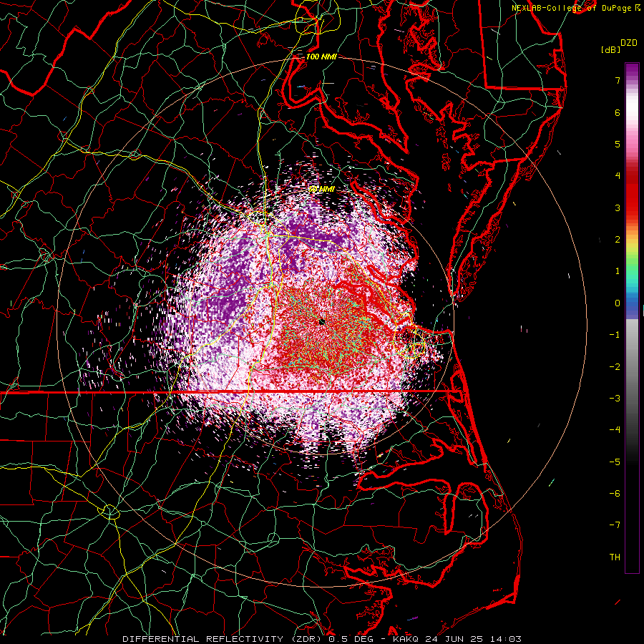Select the 2 value on the dB scale
The image size is (644, 644).
pos(618,240)
